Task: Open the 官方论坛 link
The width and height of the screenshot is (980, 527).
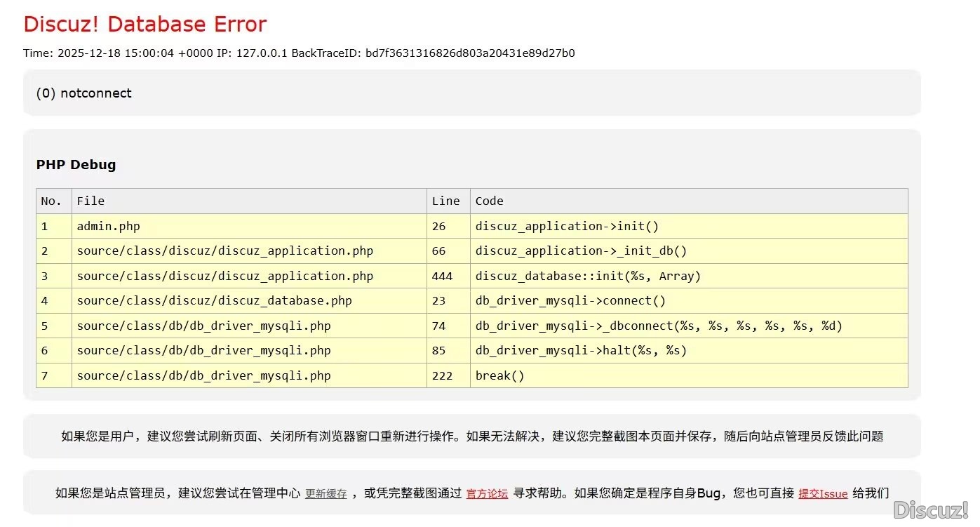Action: point(487,494)
